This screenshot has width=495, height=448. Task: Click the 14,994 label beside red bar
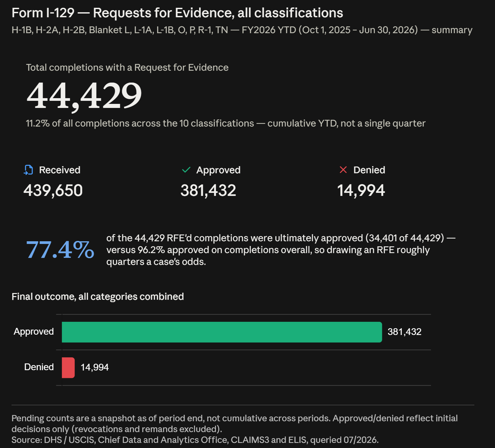click(x=95, y=367)
